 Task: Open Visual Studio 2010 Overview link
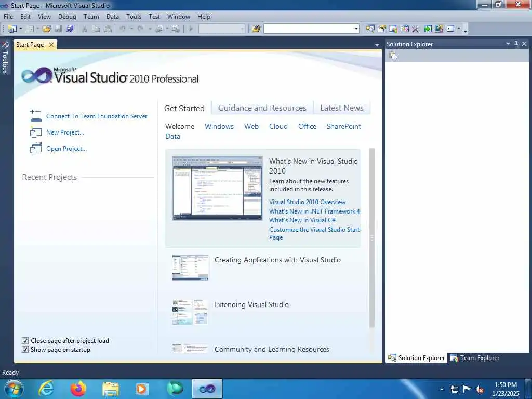[x=307, y=202]
